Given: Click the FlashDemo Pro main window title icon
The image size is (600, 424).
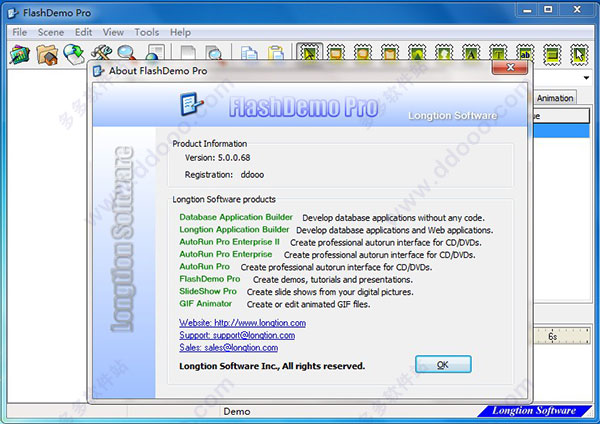Looking at the screenshot, I should [13, 13].
